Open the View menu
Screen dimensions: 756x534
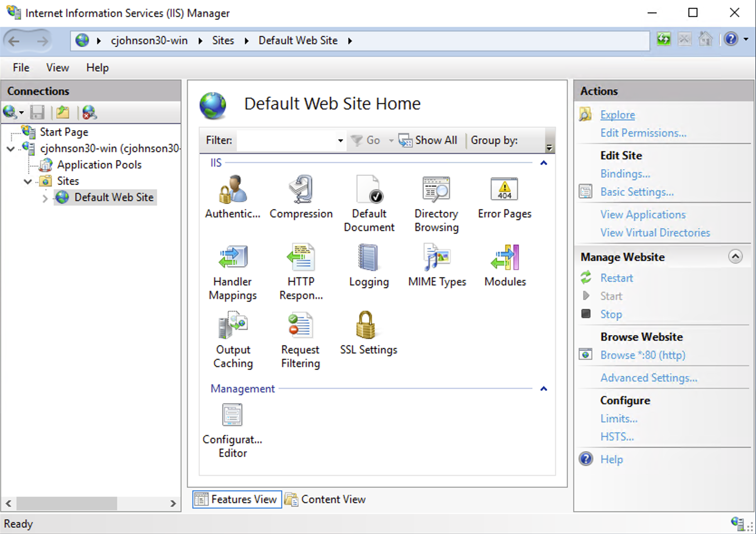pyautogui.click(x=58, y=68)
